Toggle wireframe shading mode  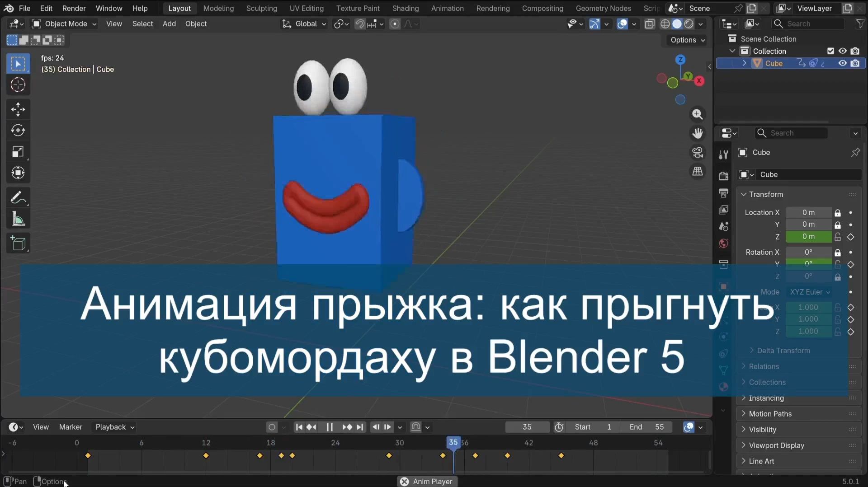[665, 23]
